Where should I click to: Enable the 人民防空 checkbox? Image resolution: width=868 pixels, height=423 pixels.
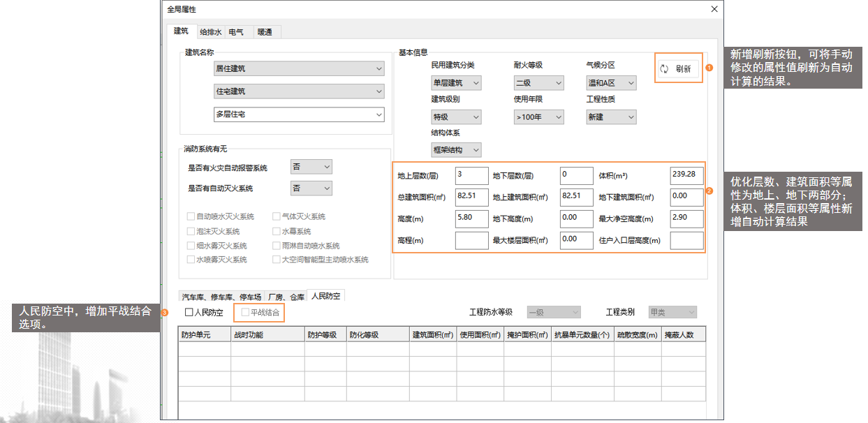[190, 313]
